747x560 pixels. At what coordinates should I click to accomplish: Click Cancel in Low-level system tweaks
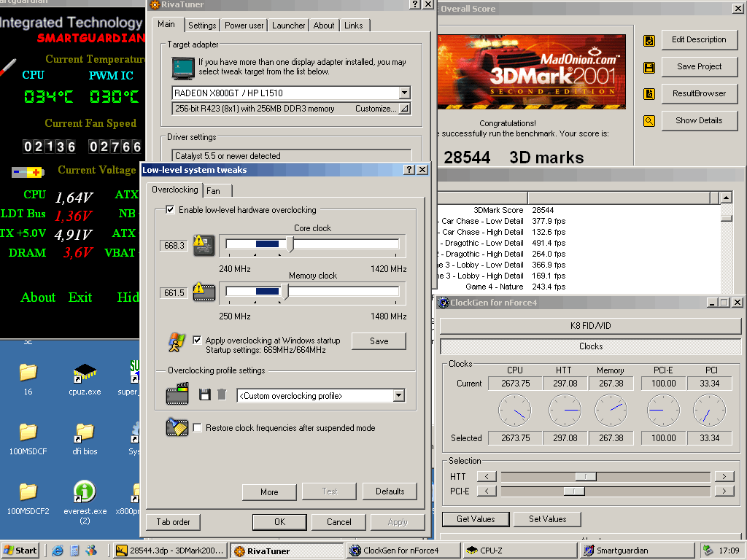click(x=338, y=522)
